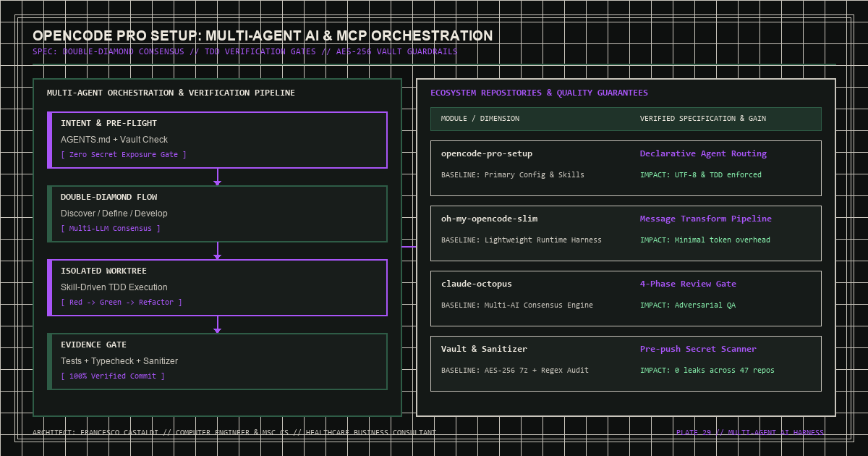Click "BASELINE: Lightweight Runtime Harness"
Screen dimensions: 868x456
tap(522, 240)
